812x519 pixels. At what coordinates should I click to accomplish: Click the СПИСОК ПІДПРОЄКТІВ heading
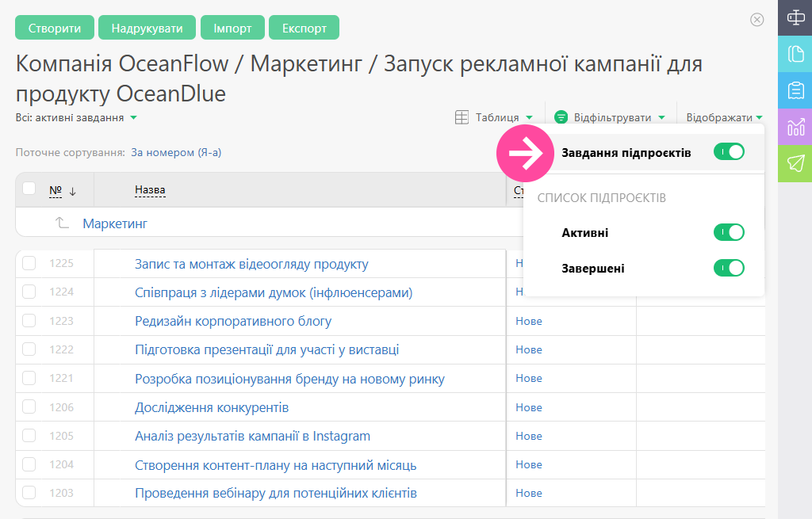(x=602, y=197)
